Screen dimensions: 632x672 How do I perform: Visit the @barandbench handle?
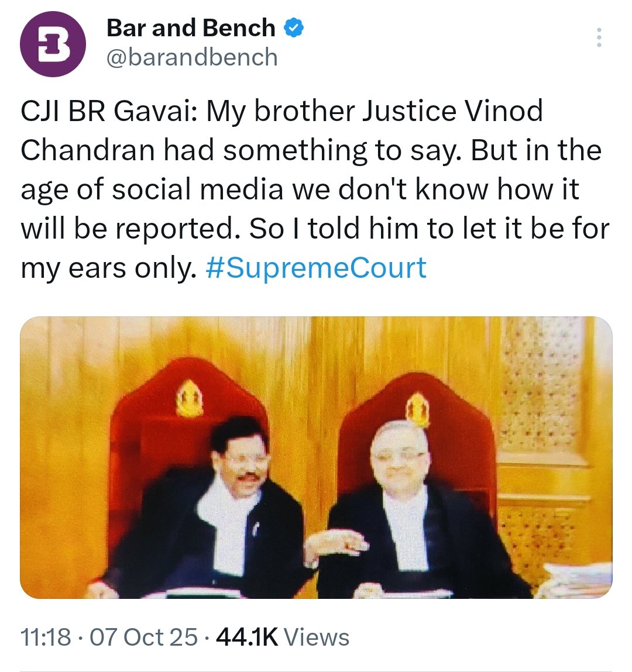click(x=192, y=57)
